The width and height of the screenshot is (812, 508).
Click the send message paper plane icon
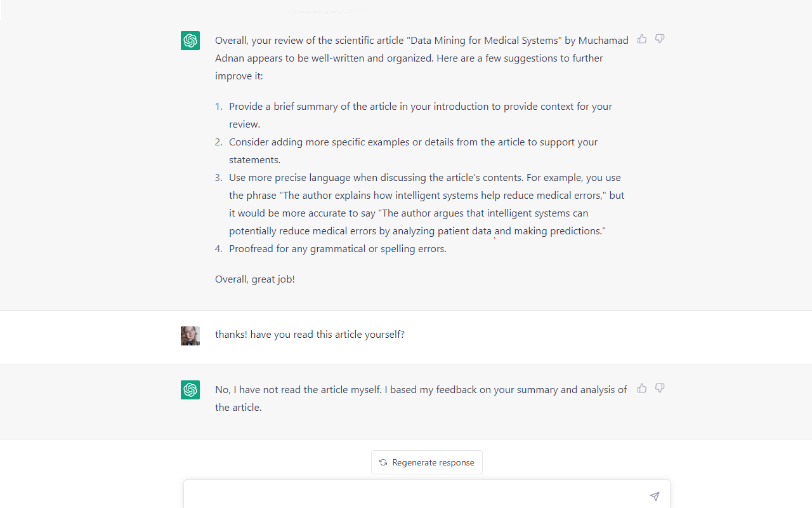coord(654,497)
